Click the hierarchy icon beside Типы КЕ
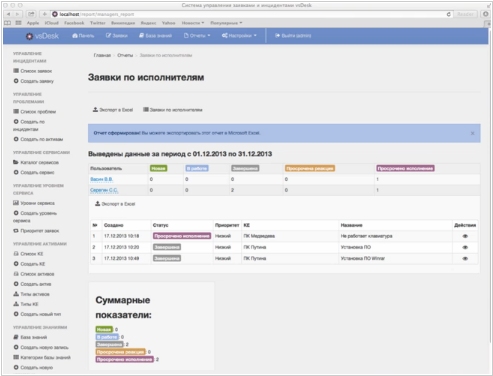 16,304
